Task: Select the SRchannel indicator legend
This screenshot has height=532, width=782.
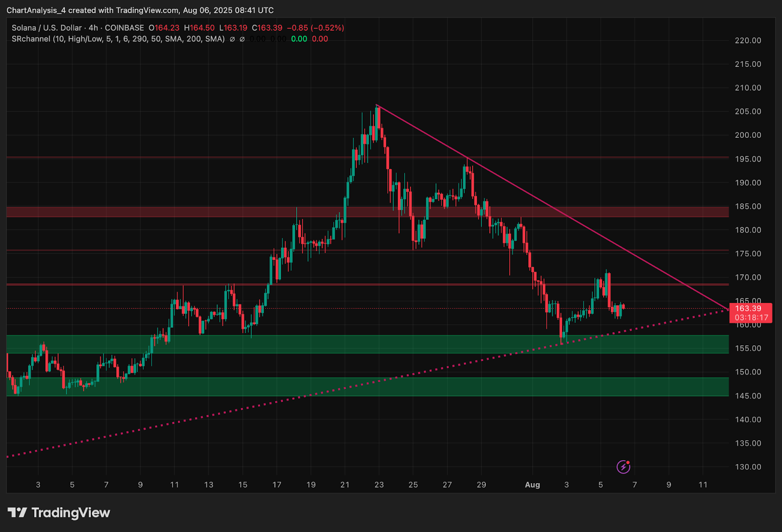Action: click(x=118, y=39)
